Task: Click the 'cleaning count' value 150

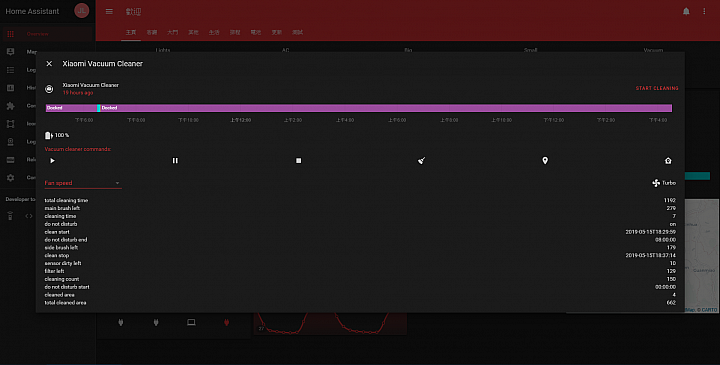Action: pos(671,279)
